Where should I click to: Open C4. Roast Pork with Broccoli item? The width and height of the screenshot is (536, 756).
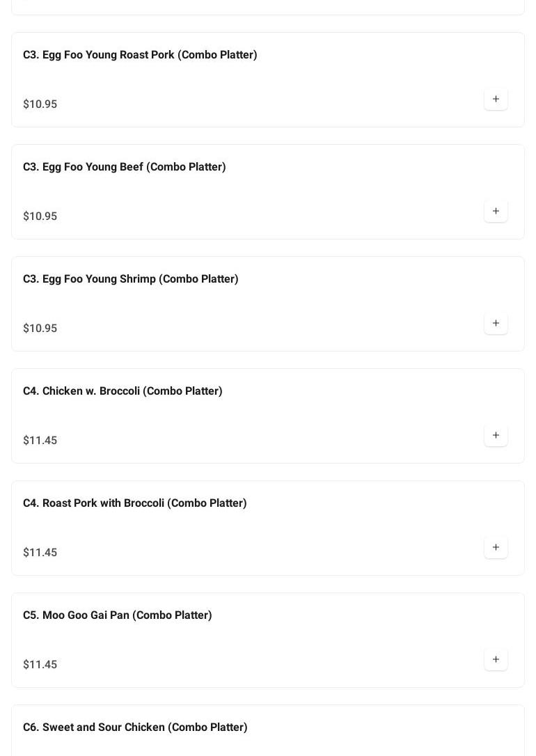tap(135, 503)
